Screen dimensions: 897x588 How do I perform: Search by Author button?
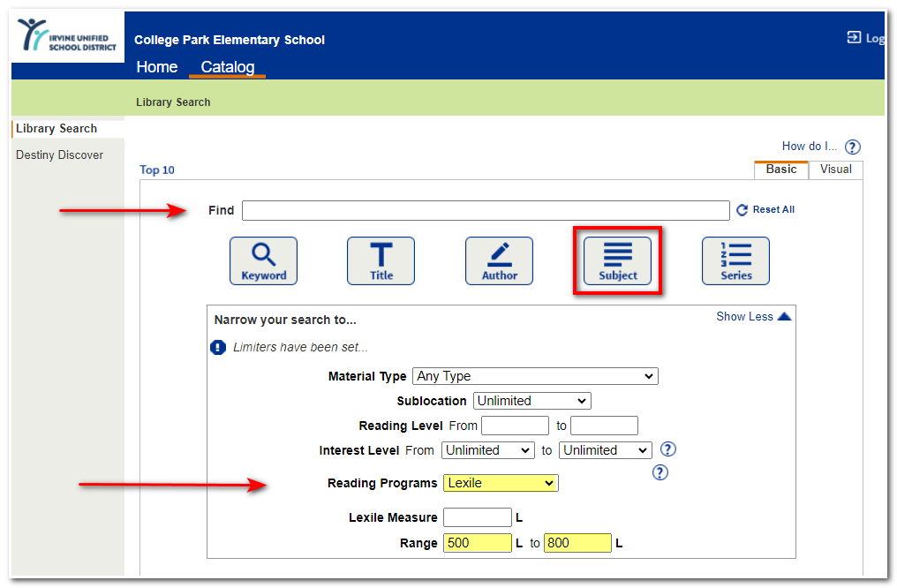pos(500,260)
